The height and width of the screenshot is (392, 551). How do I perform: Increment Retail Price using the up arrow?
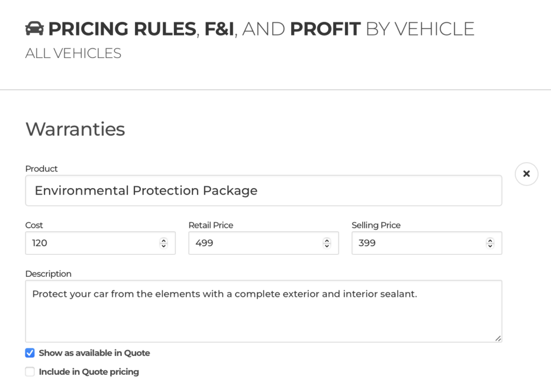[327, 240]
